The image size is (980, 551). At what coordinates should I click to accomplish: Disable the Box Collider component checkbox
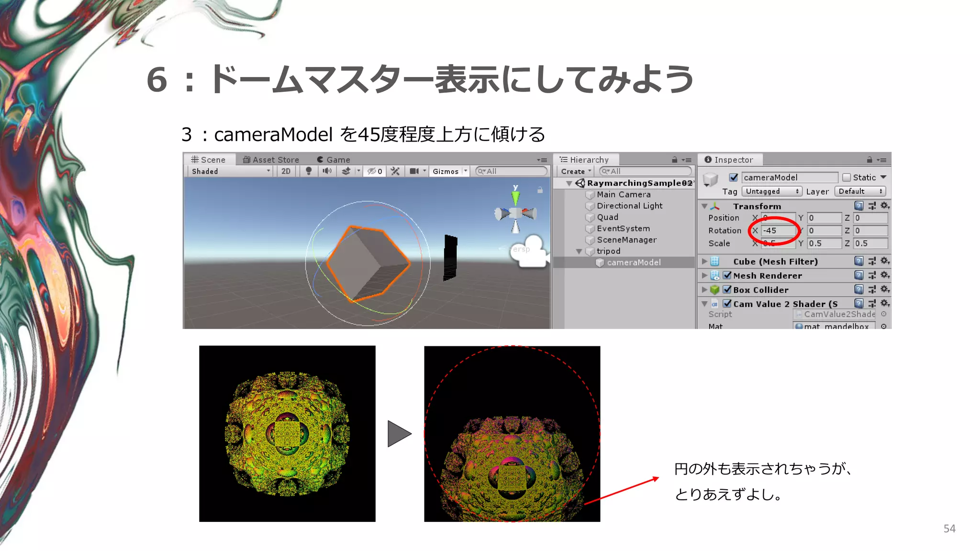[x=727, y=289]
